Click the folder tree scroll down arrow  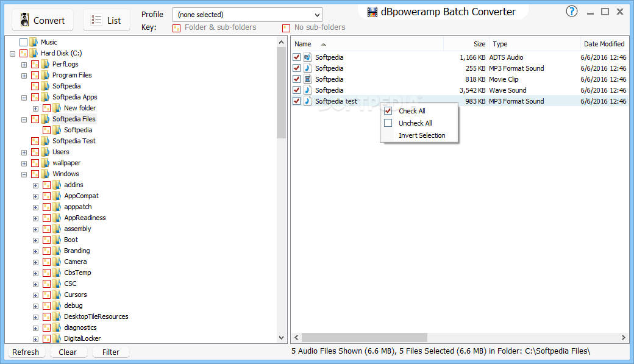(282, 337)
